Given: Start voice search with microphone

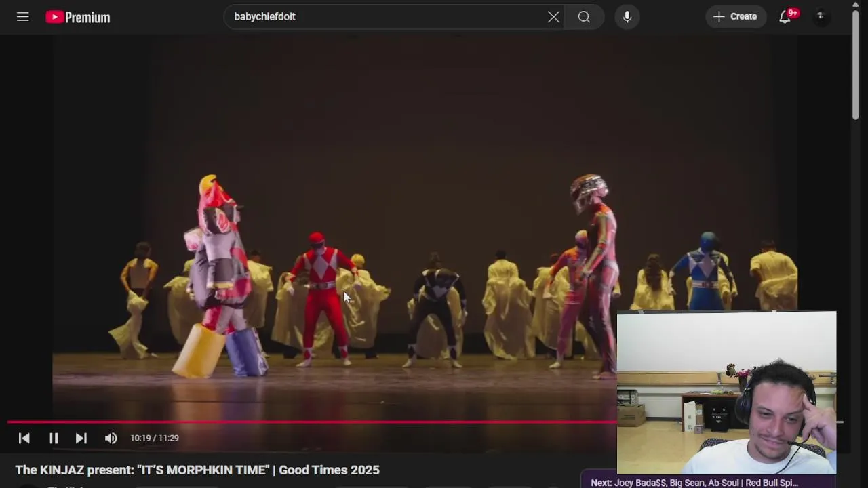Looking at the screenshot, I should coord(627,17).
